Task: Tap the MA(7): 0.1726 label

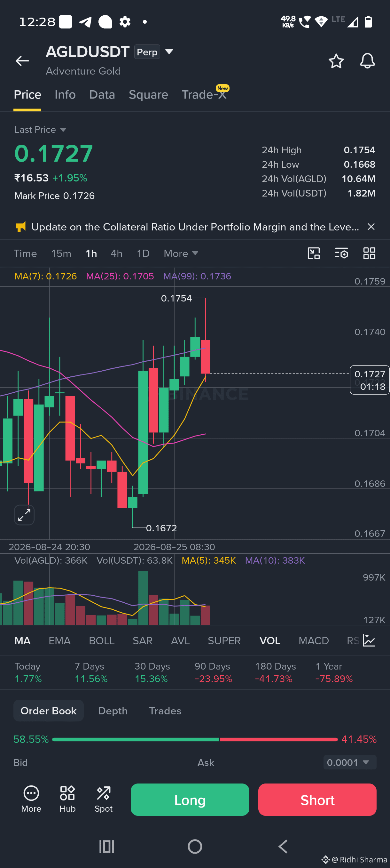Action: pyautogui.click(x=45, y=276)
